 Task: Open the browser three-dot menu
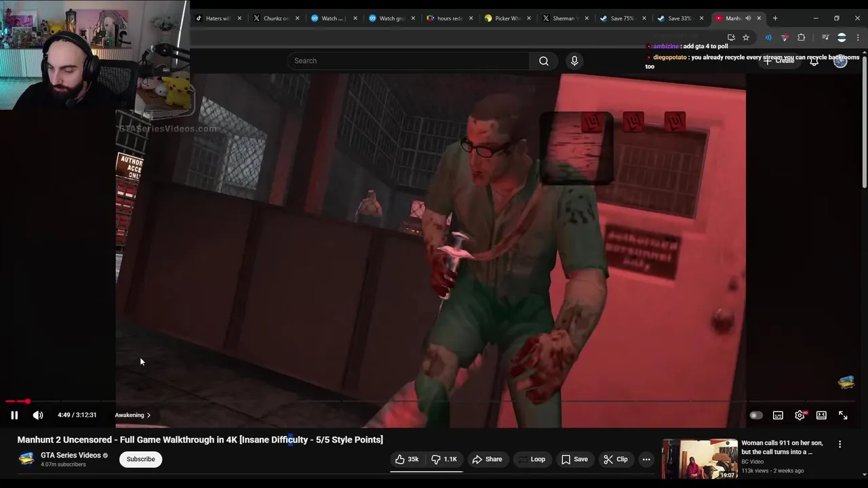coord(858,37)
